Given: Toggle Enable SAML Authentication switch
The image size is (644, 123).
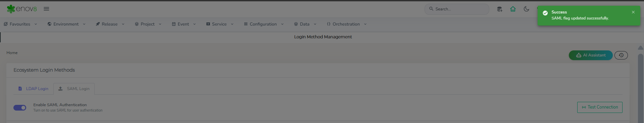Looking at the screenshot, I should (x=20, y=108).
